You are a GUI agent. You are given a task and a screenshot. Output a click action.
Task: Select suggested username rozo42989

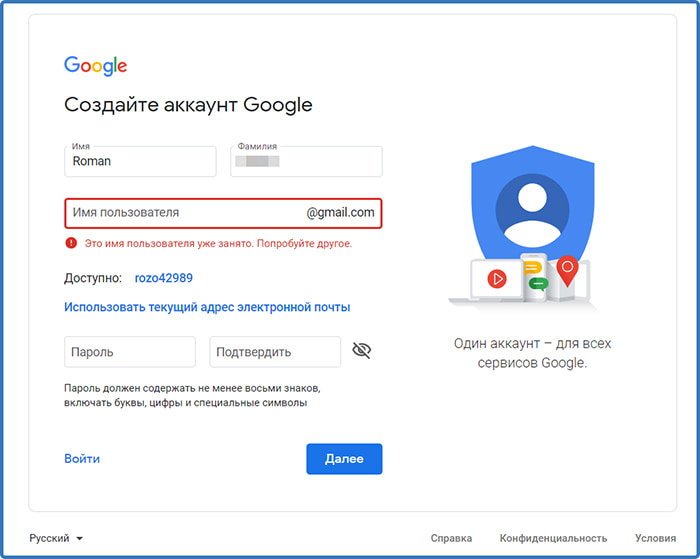[x=164, y=278]
